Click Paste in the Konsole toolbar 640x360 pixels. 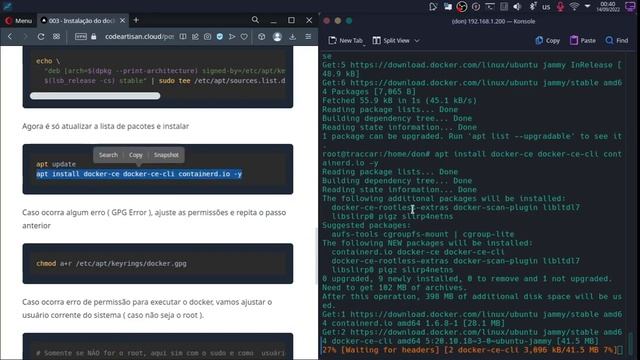[583, 40]
